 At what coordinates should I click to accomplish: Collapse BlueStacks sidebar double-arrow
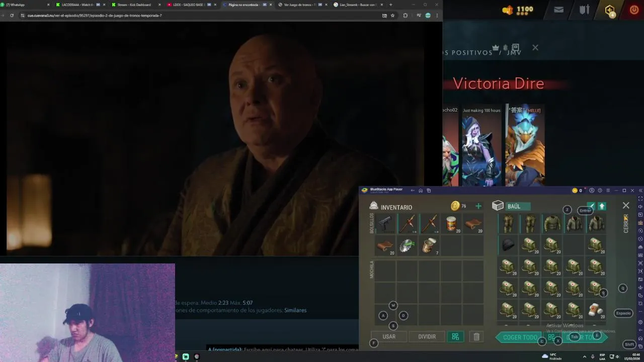point(640,191)
